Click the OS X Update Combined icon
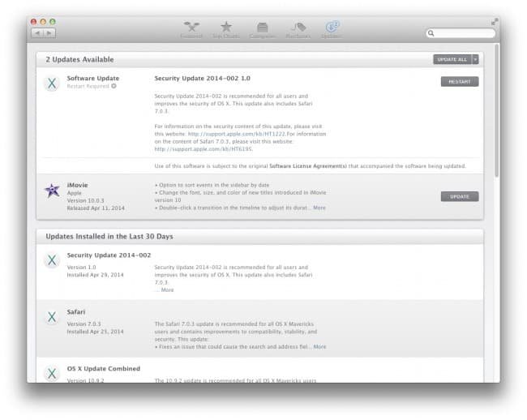Image resolution: width=527 pixels, height=420 pixels. point(52,373)
